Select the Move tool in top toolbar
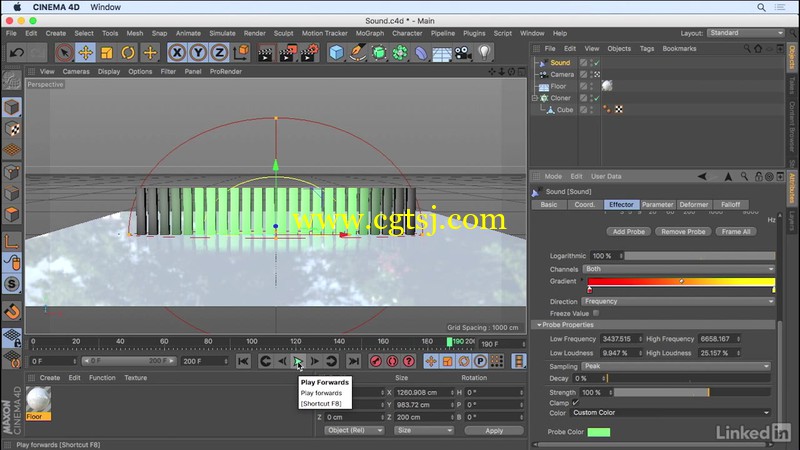 (x=85, y=53)
